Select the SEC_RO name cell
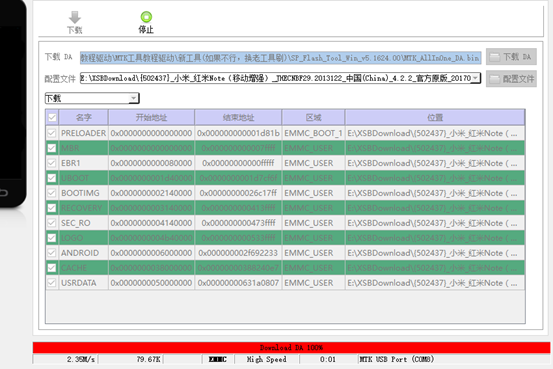The image size is (553, 369). pos(84,223)
